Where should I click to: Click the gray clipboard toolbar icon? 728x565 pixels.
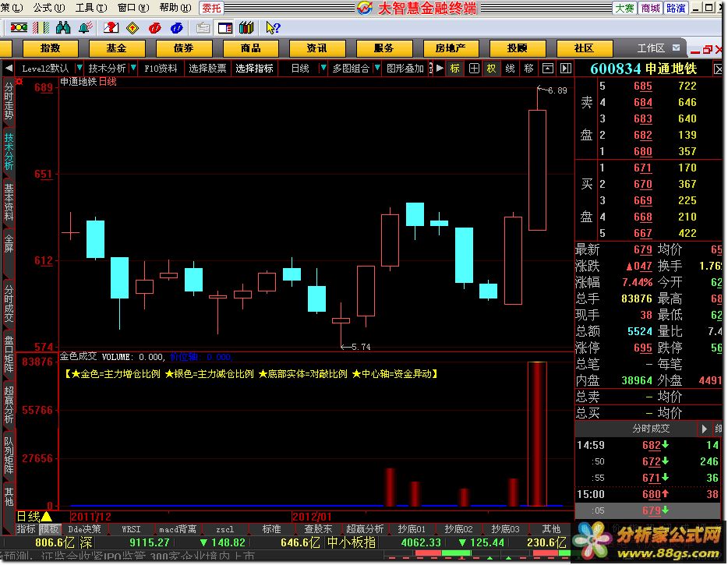tap(203, 28)
